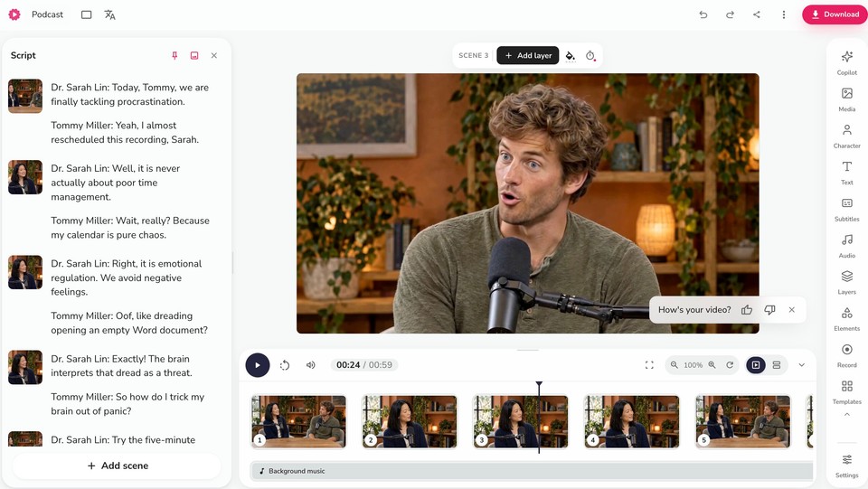Open the Settings panel
Screen dimensions: 868x489
point(846,465)
